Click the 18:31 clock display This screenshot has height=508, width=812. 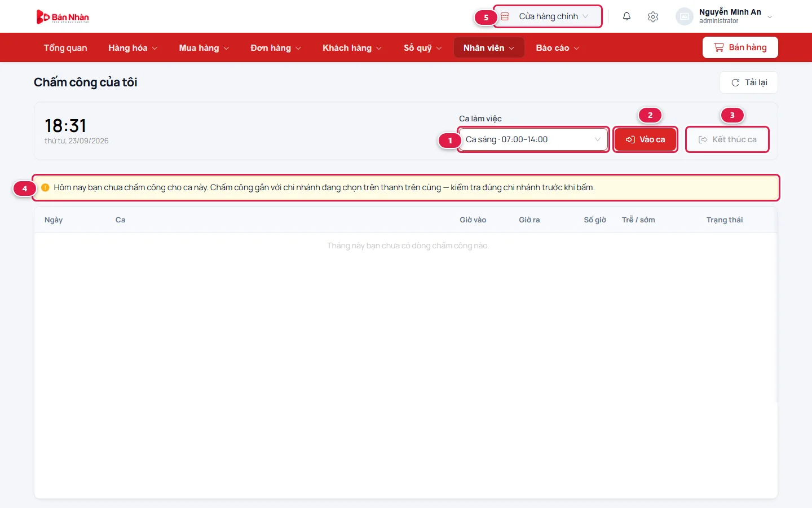pyautogui.click(x=65, y=125)
